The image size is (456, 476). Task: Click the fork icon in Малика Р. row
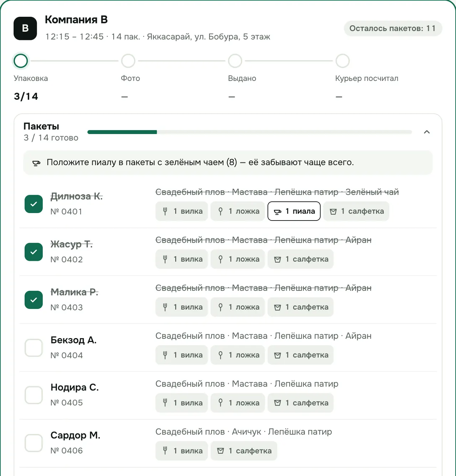(165, 307)
